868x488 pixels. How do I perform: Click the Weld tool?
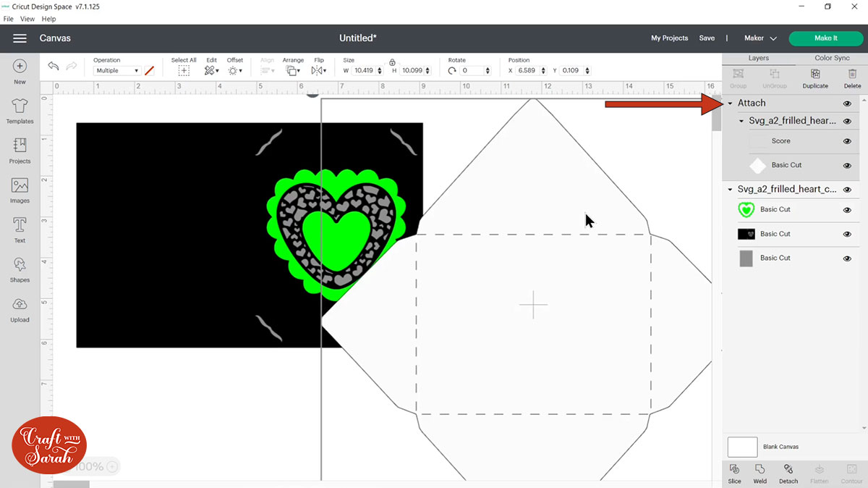click(x=760, y=474)
